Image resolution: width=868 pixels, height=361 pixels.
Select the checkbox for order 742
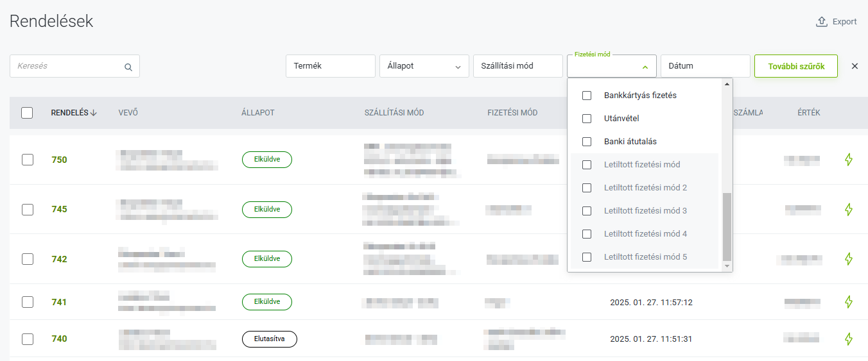pos(27,259)
